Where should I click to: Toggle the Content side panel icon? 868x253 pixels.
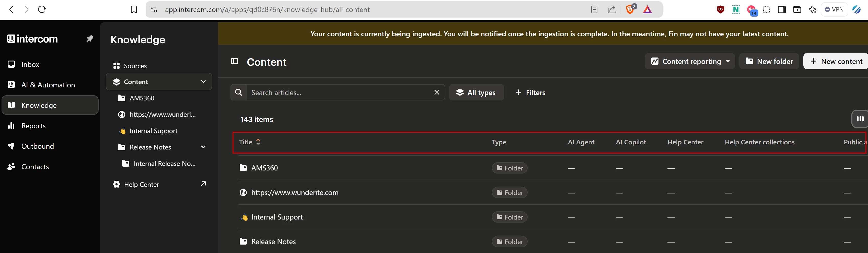coord(235,61)
